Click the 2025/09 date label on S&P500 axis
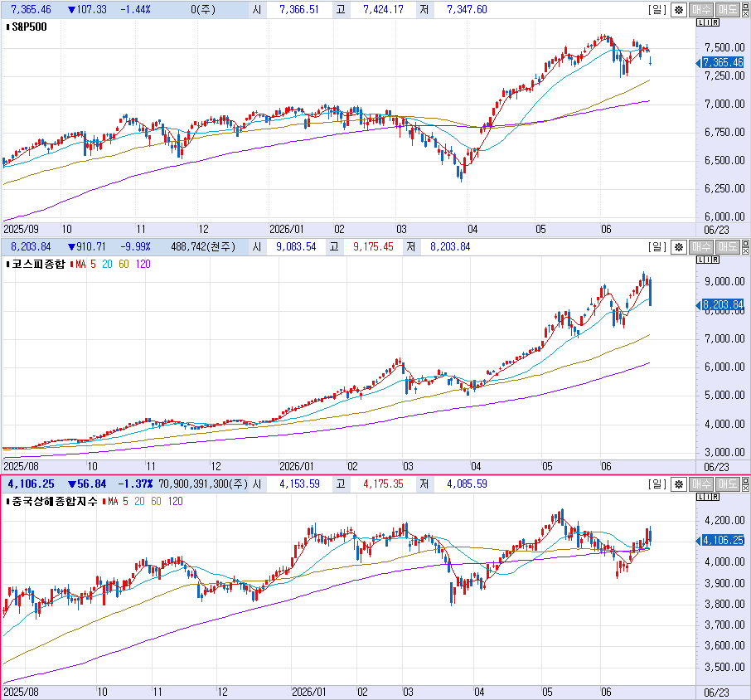 tap(21, 229)
